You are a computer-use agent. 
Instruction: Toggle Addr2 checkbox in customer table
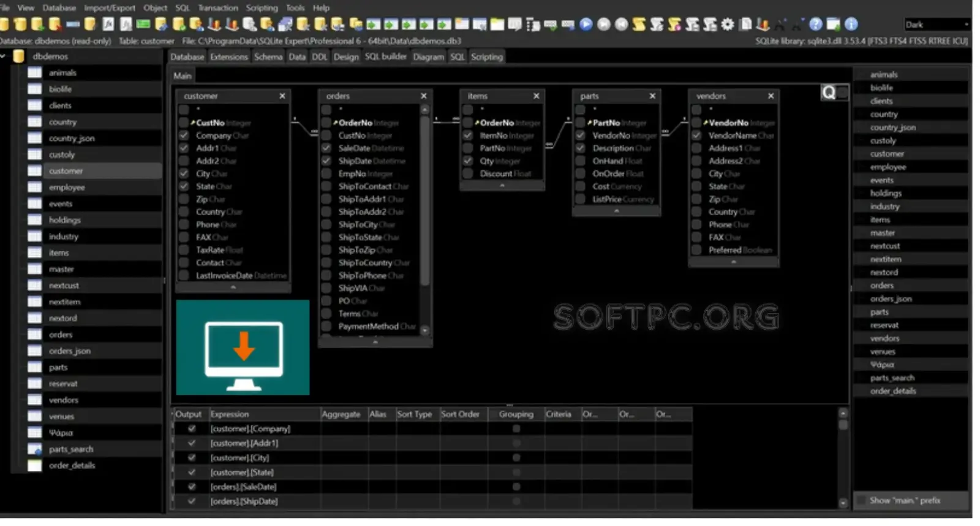tap(184, 161)
